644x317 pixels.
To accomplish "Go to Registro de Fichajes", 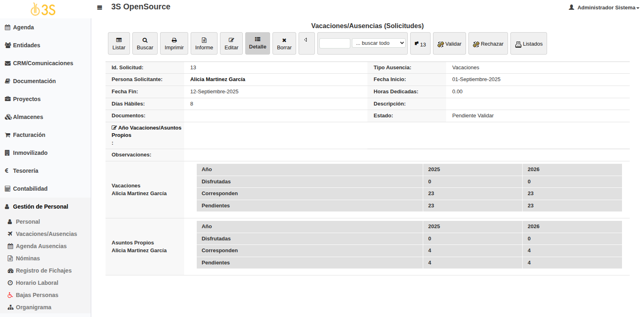I will coord(44,271).
